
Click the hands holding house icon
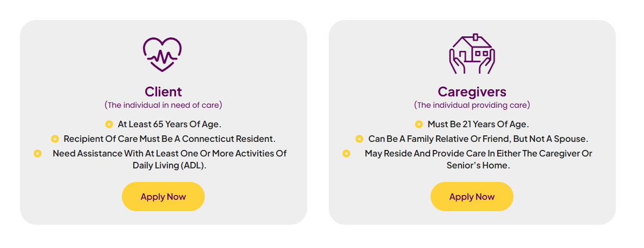(472, 54)
